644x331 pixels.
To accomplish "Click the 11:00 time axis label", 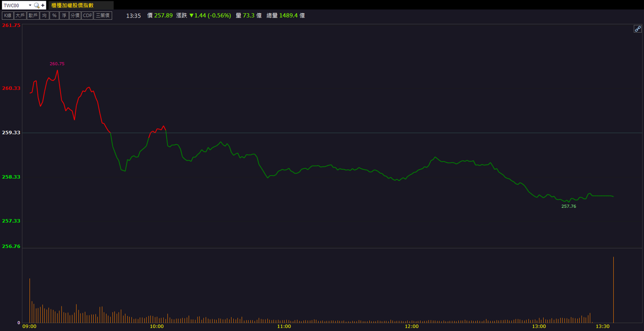I will [284, 326].
